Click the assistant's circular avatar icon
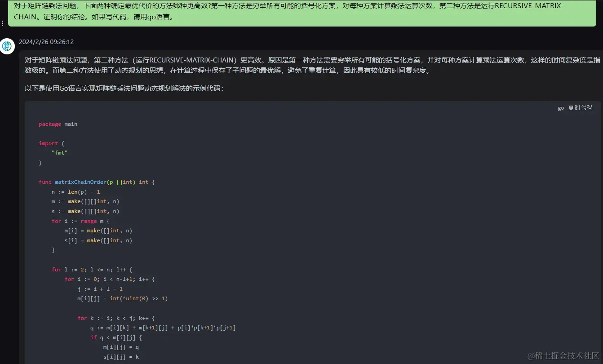The height and width of the screenshot is (364, 603). (x=7, y=46)
